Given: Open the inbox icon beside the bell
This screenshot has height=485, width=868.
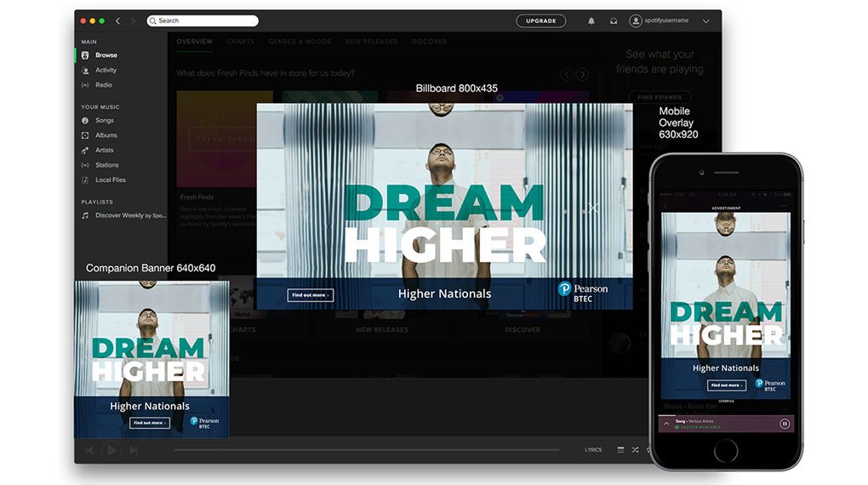Looking at the screenshot, I should pos(614,21).
